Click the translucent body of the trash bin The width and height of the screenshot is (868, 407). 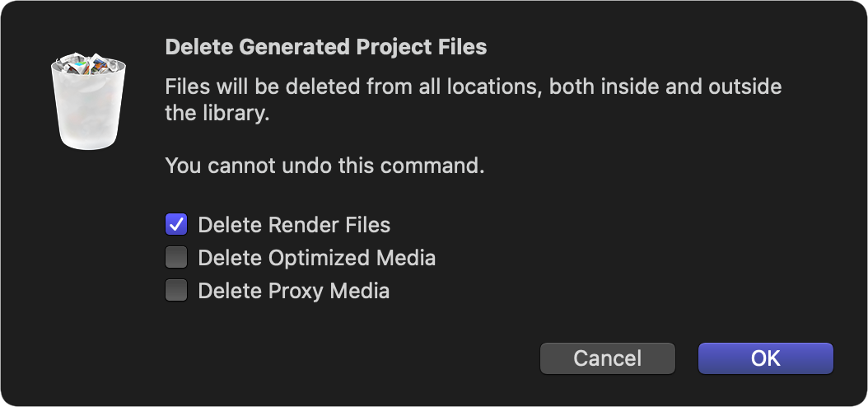pyautogui.click(x=88, y=110)
